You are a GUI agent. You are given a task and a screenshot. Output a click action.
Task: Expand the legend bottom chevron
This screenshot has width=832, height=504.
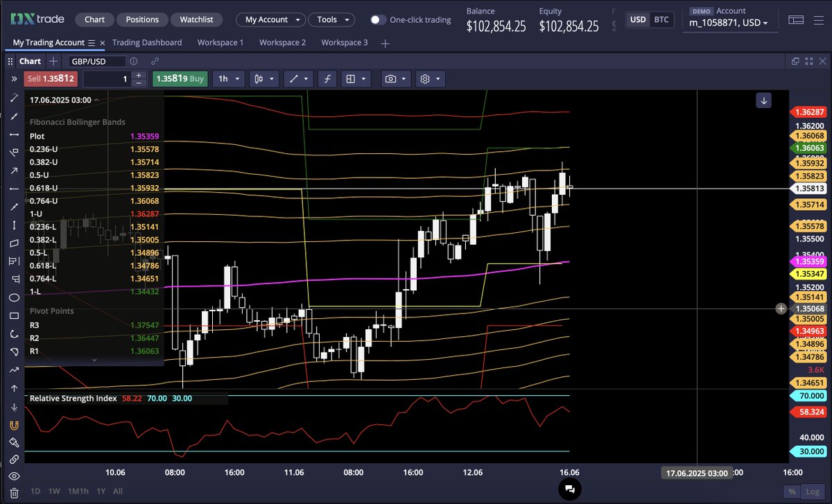pyautogui.click(x=94, y=360)
